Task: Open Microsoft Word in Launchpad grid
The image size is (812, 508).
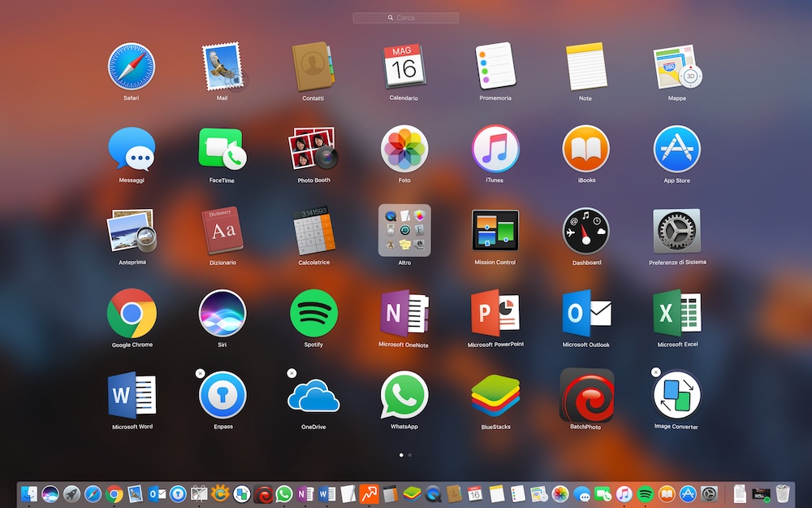Action: 132,396
